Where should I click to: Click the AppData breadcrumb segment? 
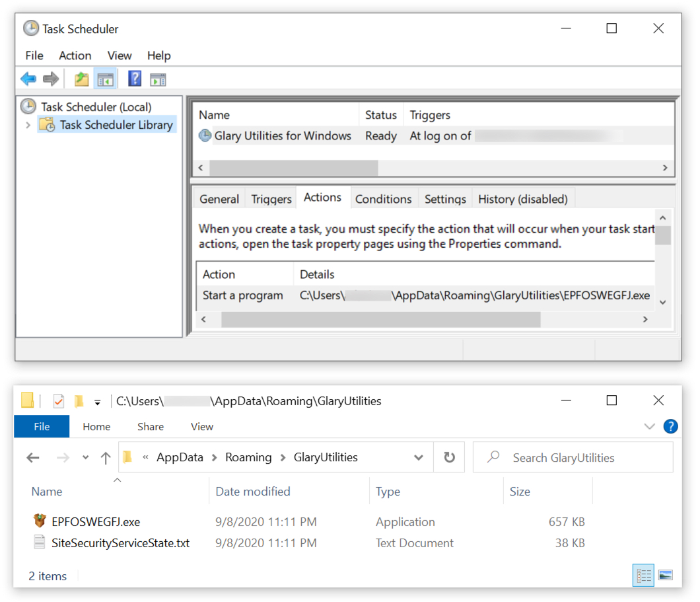pyautogui.click(x=180, y=457)
